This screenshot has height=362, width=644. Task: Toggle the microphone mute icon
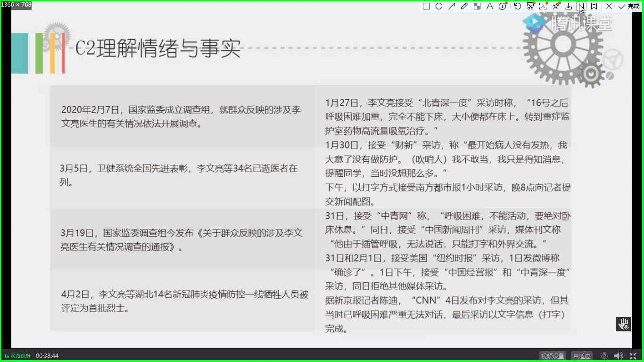(604, 356)
